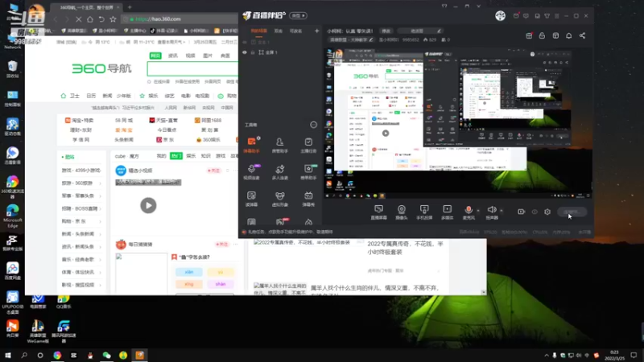644x362 pixels.
Task: Open the Windows Start menu
Action: tap(8, 356)
